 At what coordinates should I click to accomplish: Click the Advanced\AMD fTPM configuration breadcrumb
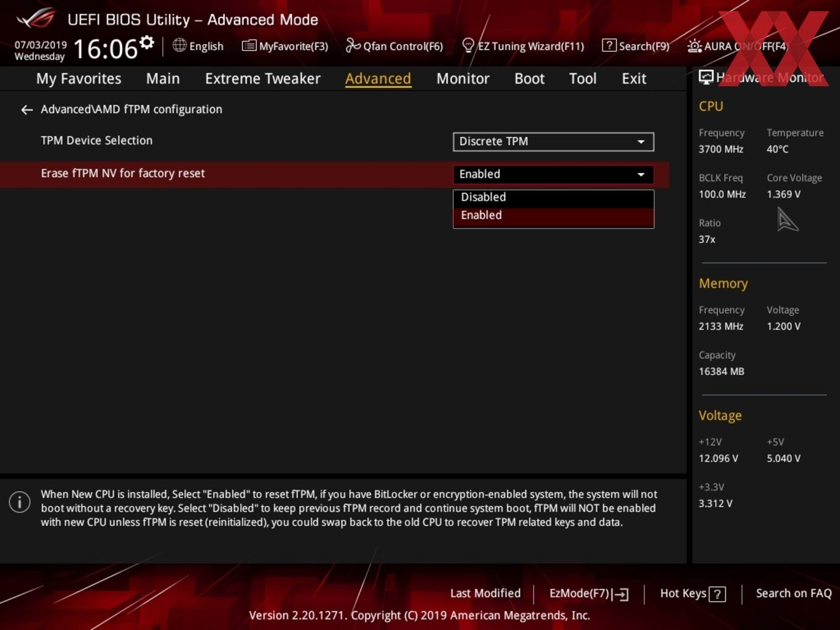click(132, 109)
